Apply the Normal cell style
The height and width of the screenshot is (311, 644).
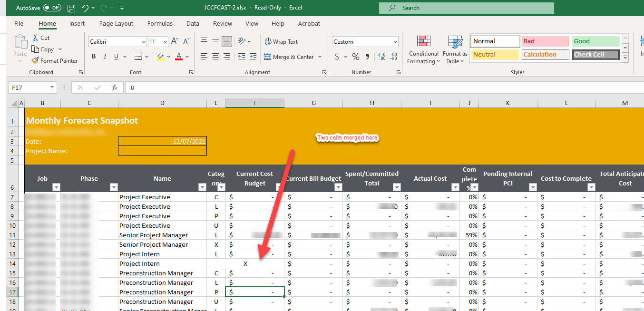pyautogui.click(x=495, y=41)
